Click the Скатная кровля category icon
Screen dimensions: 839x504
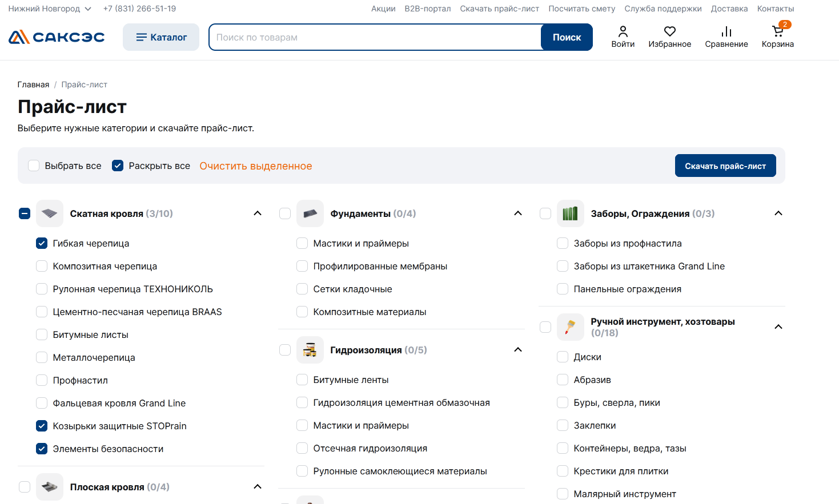pos(50,213)
